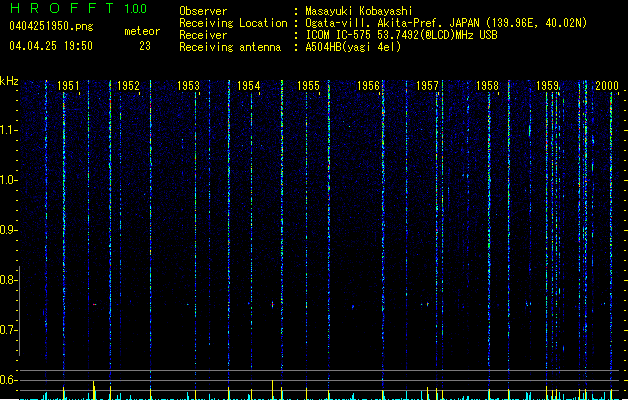Screen dimensions: 629x400
Task: Select the filename 0404251950.png
Action: pyautogui.click(x=51, y=26)
